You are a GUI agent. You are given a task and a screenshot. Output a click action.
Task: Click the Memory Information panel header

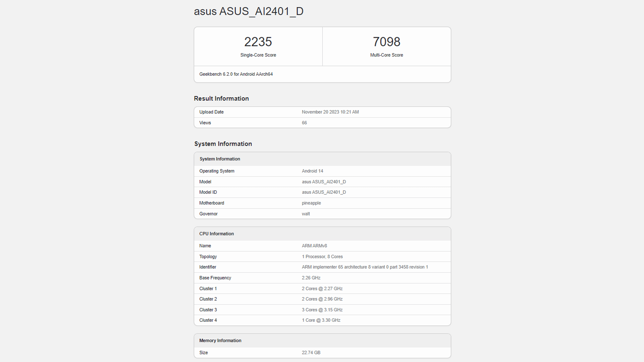[220, 340]
